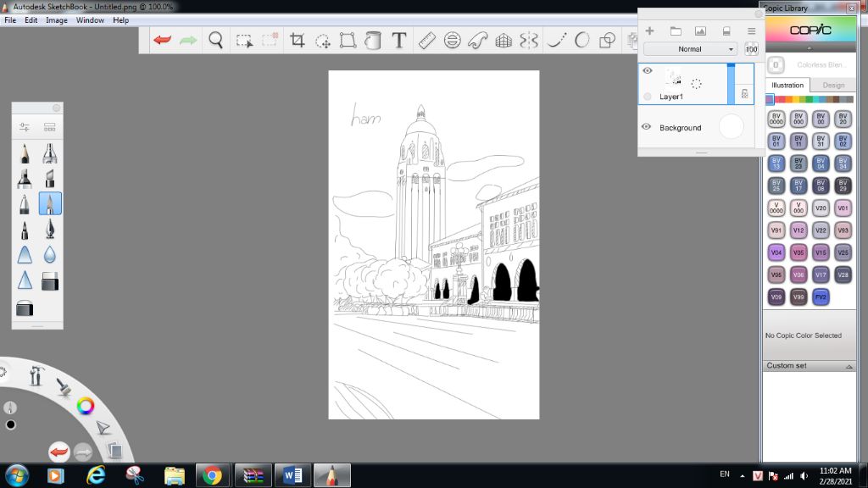The image size is (868, 488).
Task: Toggle the French Curve guide
Action: (478, 40)
